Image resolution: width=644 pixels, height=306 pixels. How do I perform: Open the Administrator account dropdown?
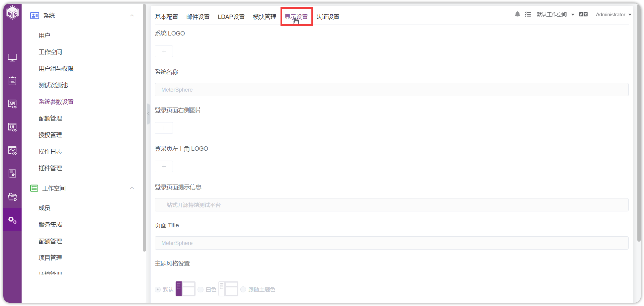point(613,15)
